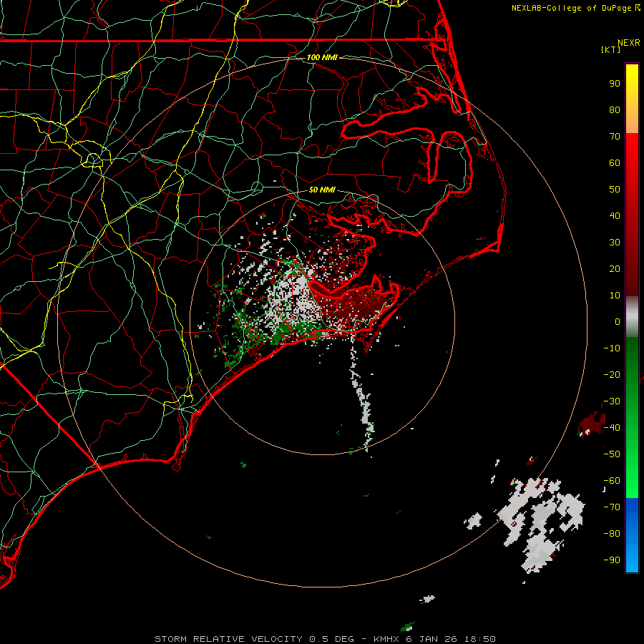This screenshot has height=644, width=644.
Task: Click the dark red outbound velocity area near radar
Action: 357,302
